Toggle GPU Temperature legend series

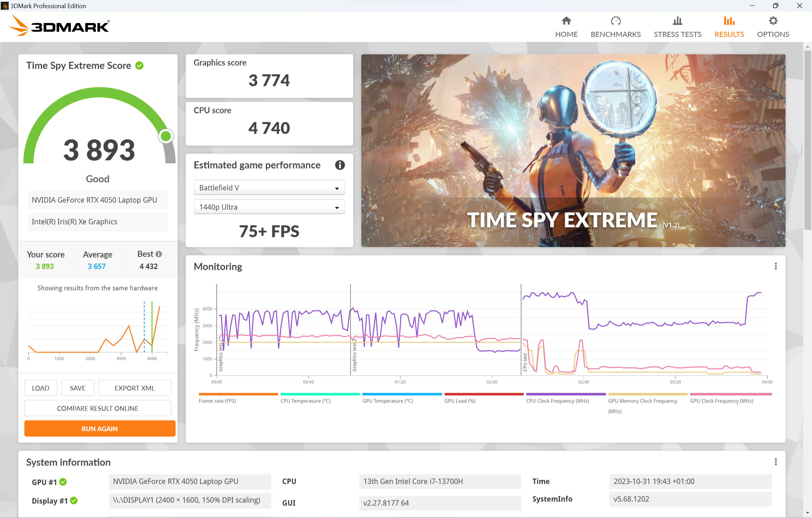tap(387, 401)
